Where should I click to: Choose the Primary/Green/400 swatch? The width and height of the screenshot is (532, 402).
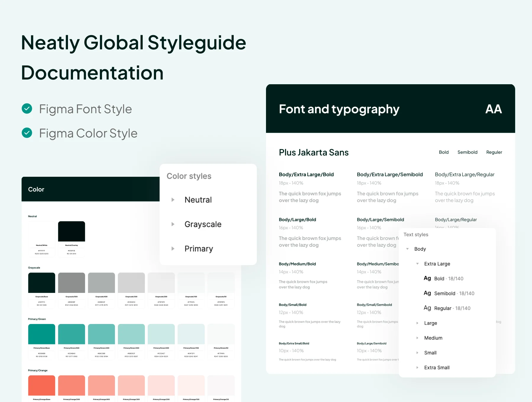(101, 334)
